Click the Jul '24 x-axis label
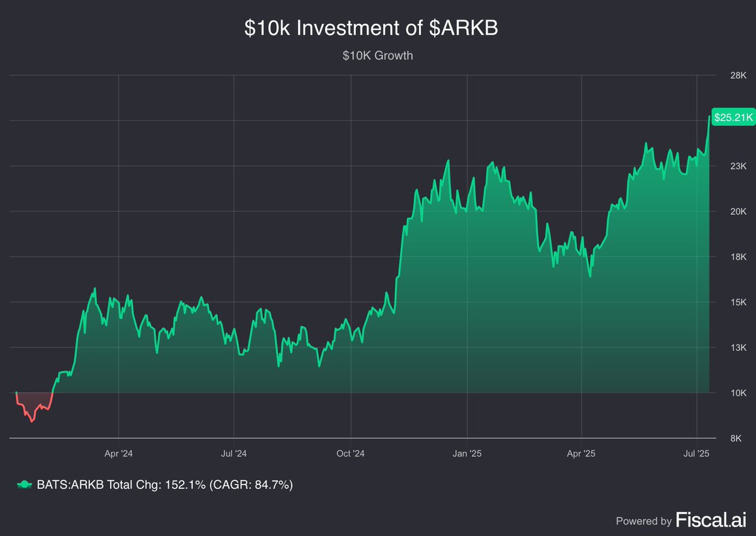The height and width of the screenshot is (536, 756). tap(234, 453)
